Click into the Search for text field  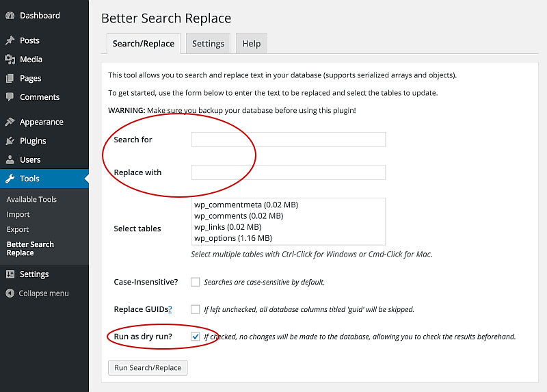pos(288,140)
